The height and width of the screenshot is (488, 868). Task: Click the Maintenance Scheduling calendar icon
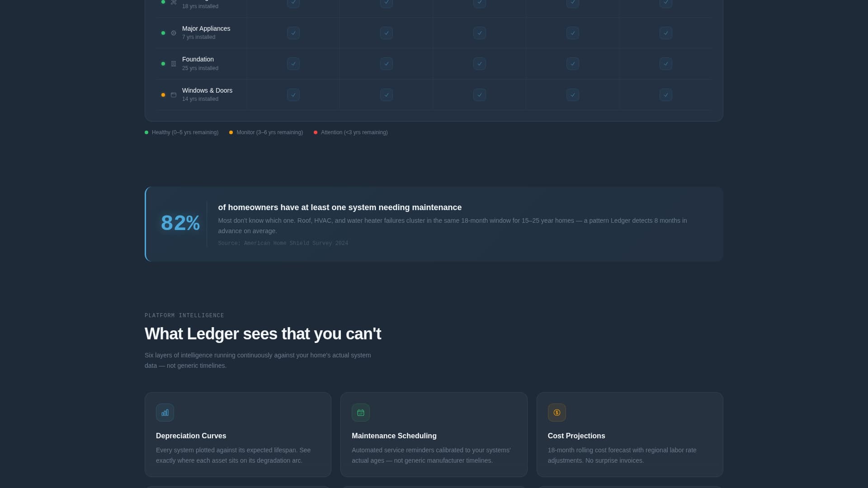[361, 413]
